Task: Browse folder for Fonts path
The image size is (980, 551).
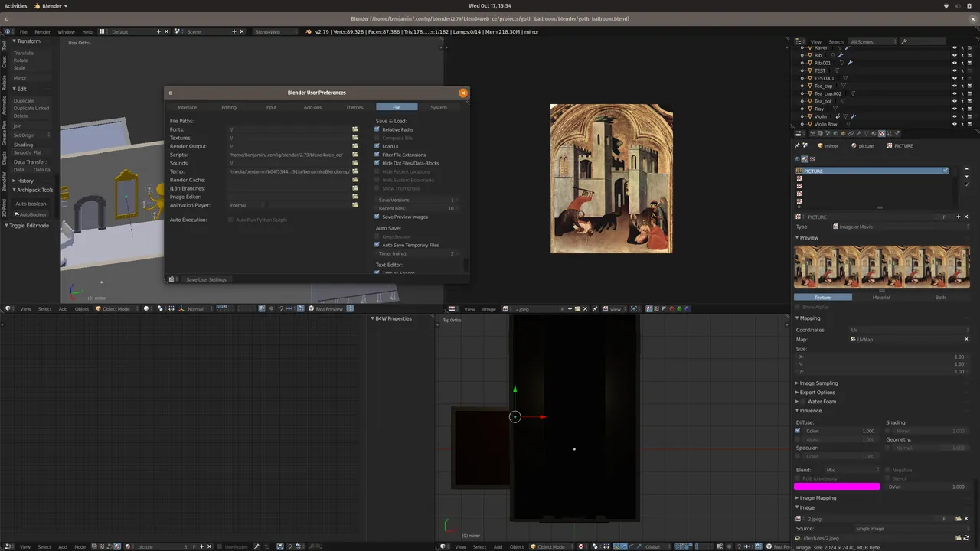Action: (x=355, y=129)
